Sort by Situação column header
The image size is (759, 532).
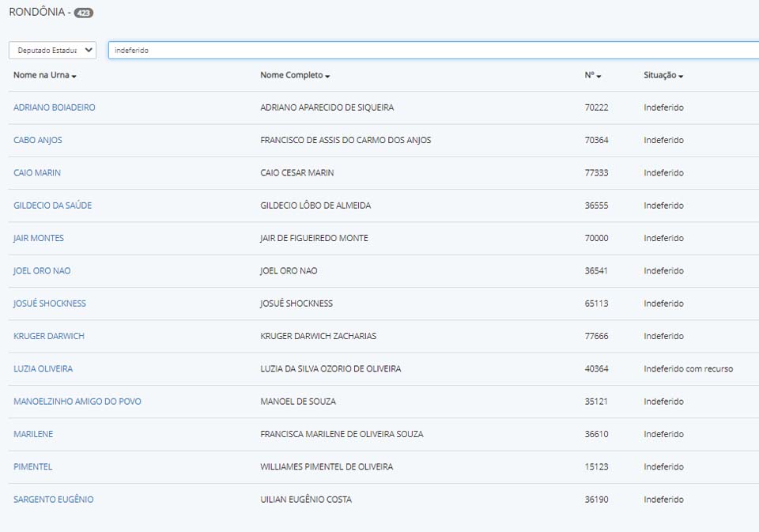tap(663, 75)
